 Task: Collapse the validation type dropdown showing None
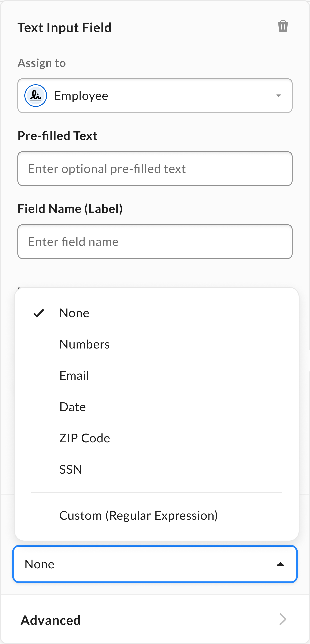pos(155,564)
